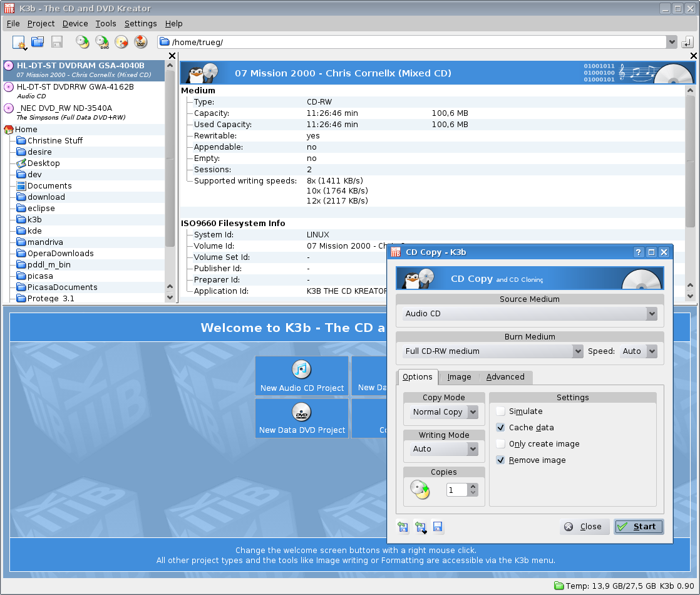700x595 pixels.
Task: Click the help question mark in CD Copy dialog
Action: (x=639, y=252)
